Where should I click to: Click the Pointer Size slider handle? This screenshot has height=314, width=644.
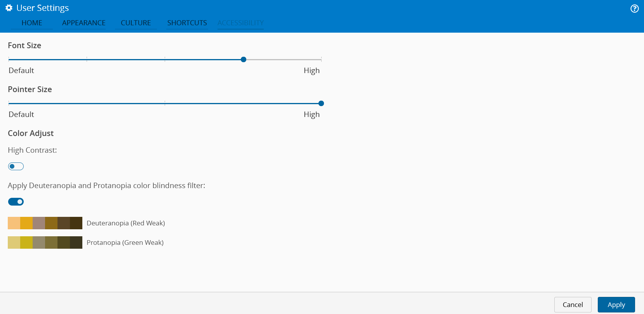click(321, 103)
